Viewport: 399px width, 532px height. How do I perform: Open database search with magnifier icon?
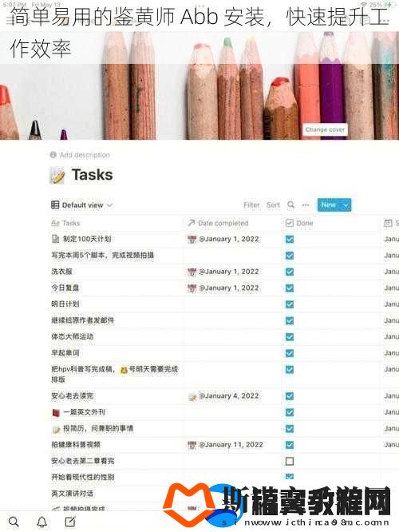click(x=290, y=204)
